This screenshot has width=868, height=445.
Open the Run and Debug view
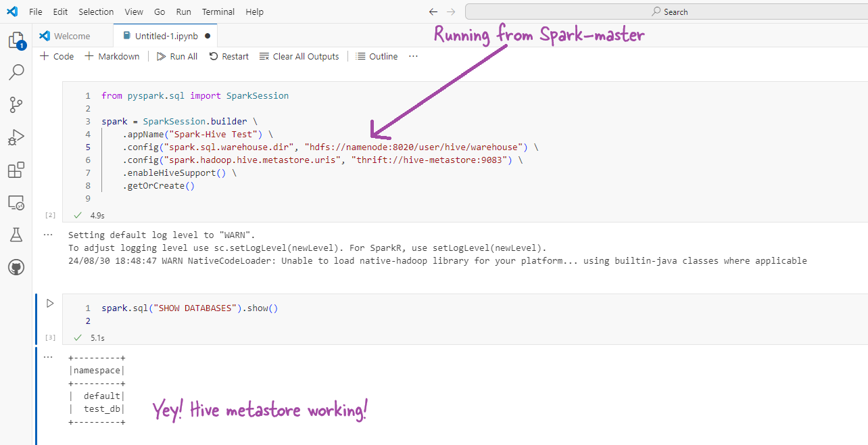tap(16, 137)
